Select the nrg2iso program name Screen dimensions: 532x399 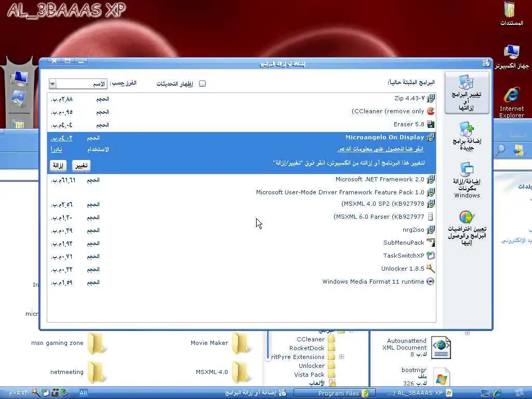click(x=413, y=230)
